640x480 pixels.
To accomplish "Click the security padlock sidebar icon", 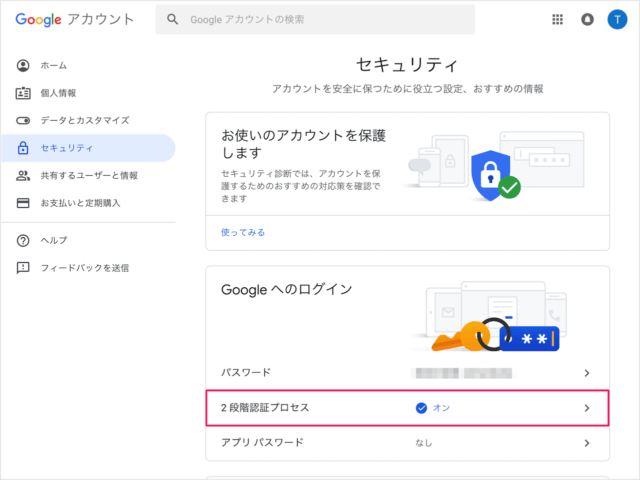I will (x=23, y=148).
